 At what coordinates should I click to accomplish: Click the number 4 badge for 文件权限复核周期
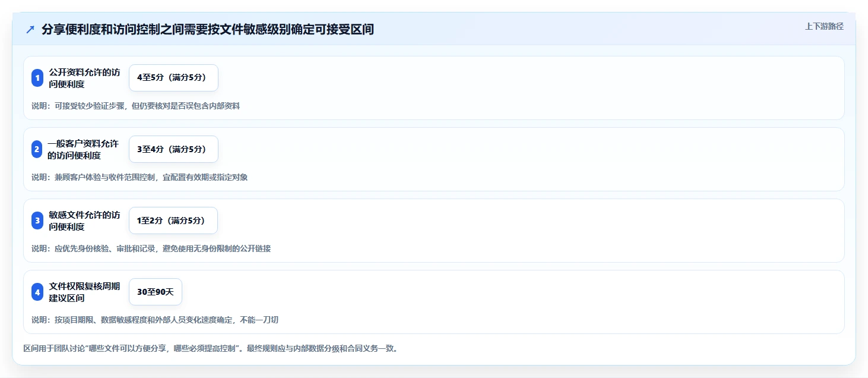(x=37, y=292)
